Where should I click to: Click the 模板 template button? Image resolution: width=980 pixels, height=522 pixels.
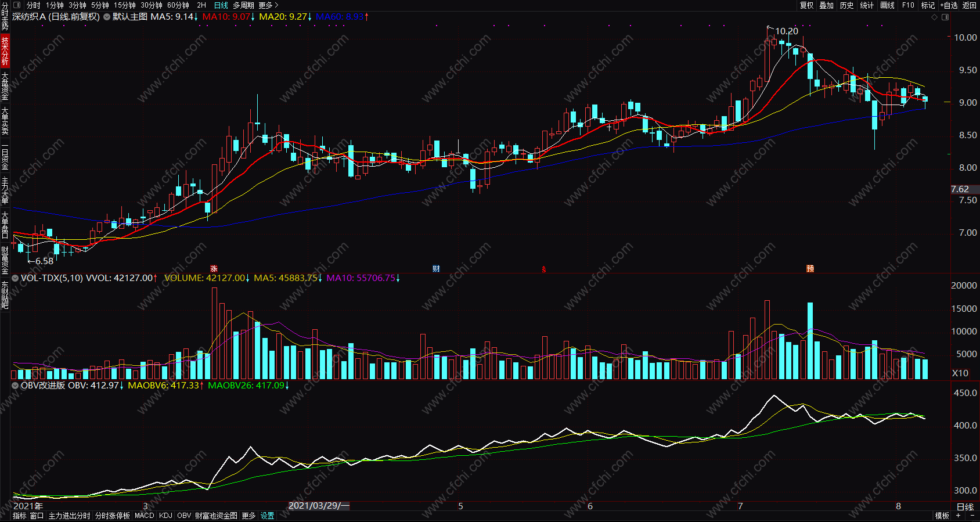pyautogui.click(x=942, y=516)
